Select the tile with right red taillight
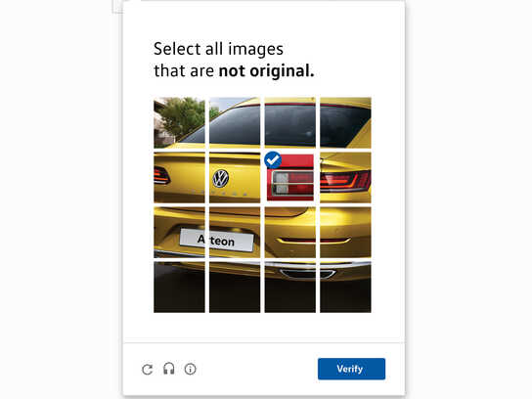 click(345, 177)
